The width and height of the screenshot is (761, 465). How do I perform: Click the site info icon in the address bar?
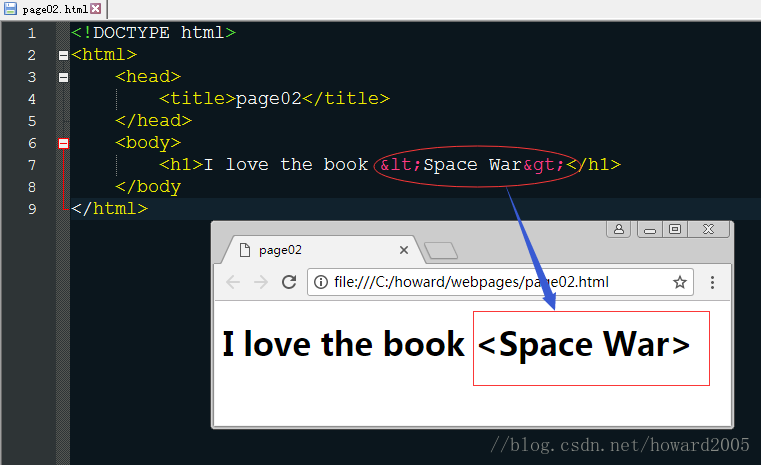point(321,282)
